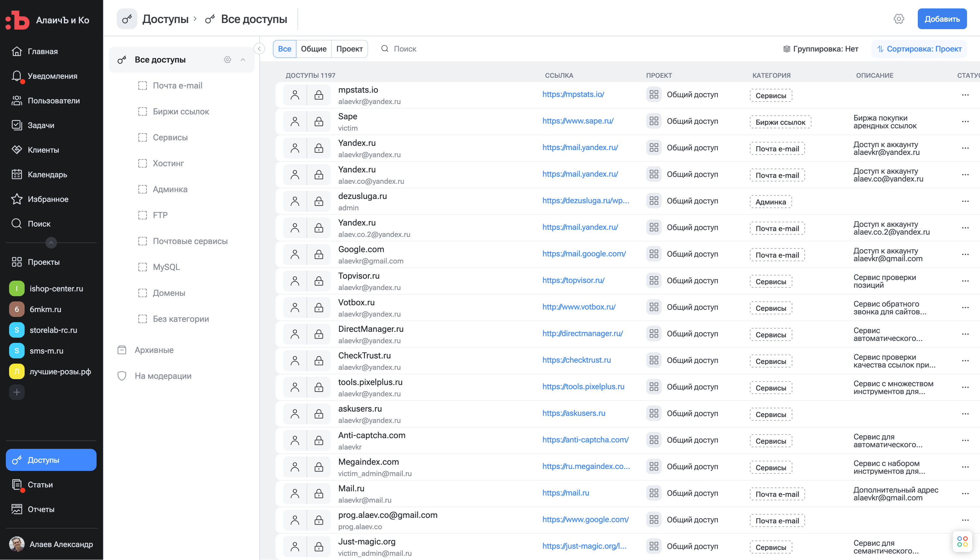Screen dimensions: 980x560
Task: Click the lock icon for mpstats.io row
Action: point(319,95)
